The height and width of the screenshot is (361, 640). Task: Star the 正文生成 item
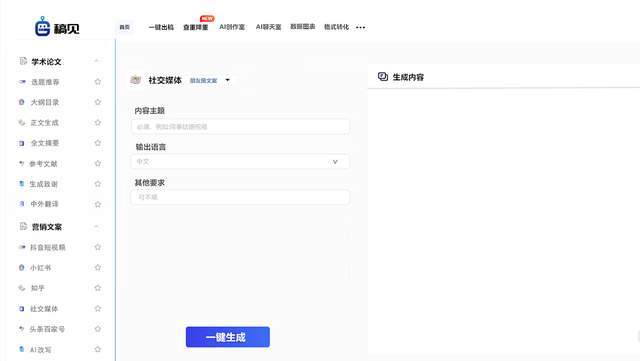[98, 123]
